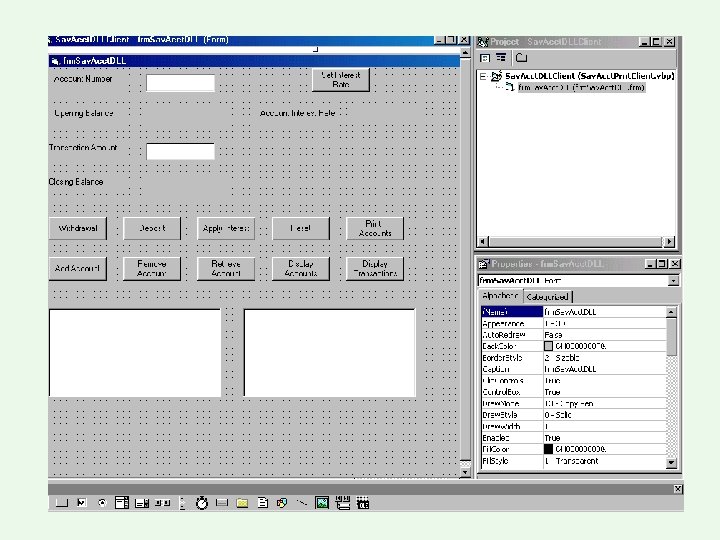This screenshot has width=720, height=540.
Task: Select the DrawStyle property row
Action: 574,415
